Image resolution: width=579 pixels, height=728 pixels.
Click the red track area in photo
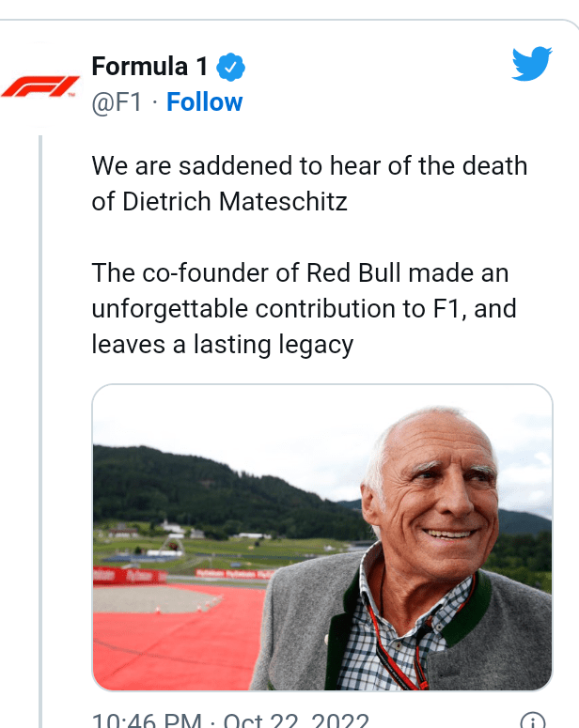point(179,639)
